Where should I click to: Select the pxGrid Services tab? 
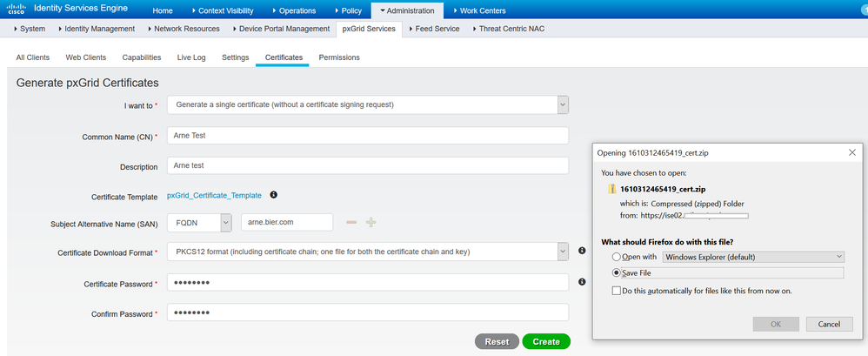[370, 29]
